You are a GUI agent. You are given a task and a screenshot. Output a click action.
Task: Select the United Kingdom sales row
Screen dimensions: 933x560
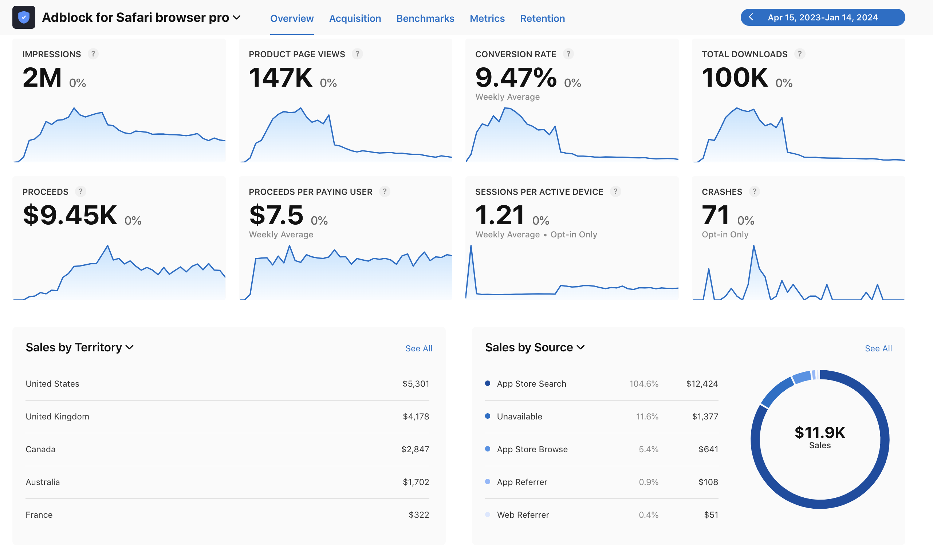(227, 416)
